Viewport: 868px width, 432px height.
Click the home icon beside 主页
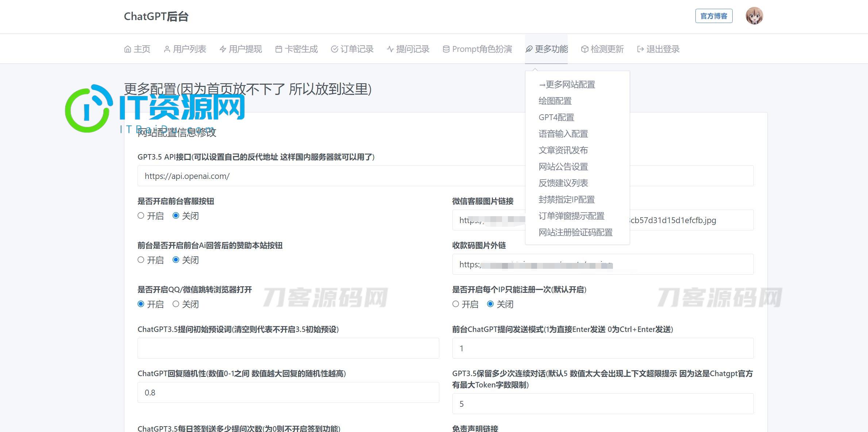pos(128,49)
